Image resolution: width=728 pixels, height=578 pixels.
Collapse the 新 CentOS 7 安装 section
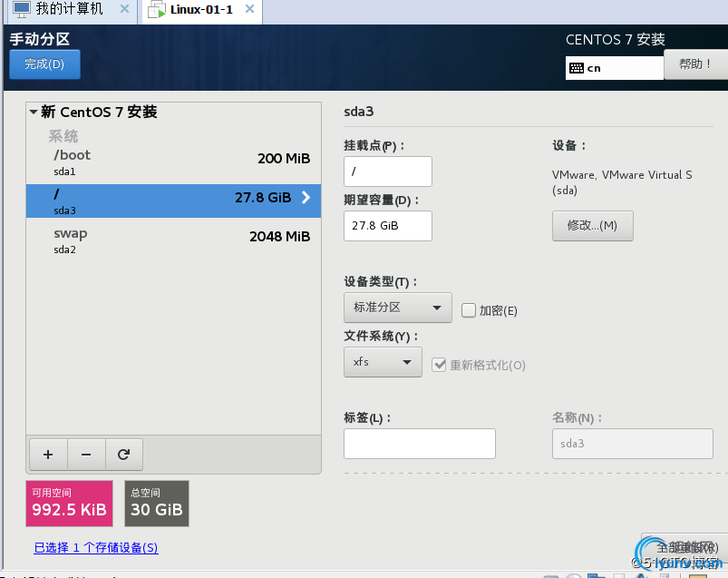pyautogui.click(x=34, y=112)
